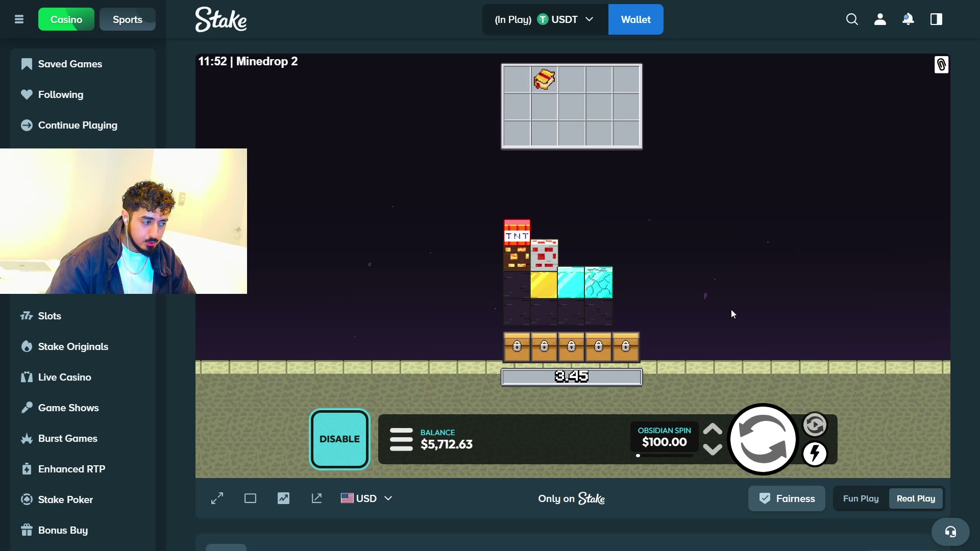The image size is (980, 551).
Task: Switch to Fun Play mode
Action: pos(861,498)
